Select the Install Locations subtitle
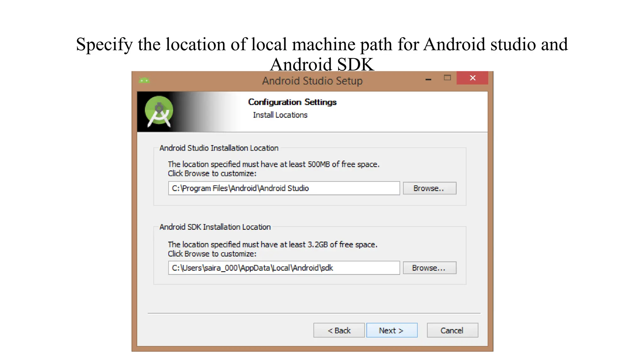The height and width of the screenshot is (362, 644). 280,115
